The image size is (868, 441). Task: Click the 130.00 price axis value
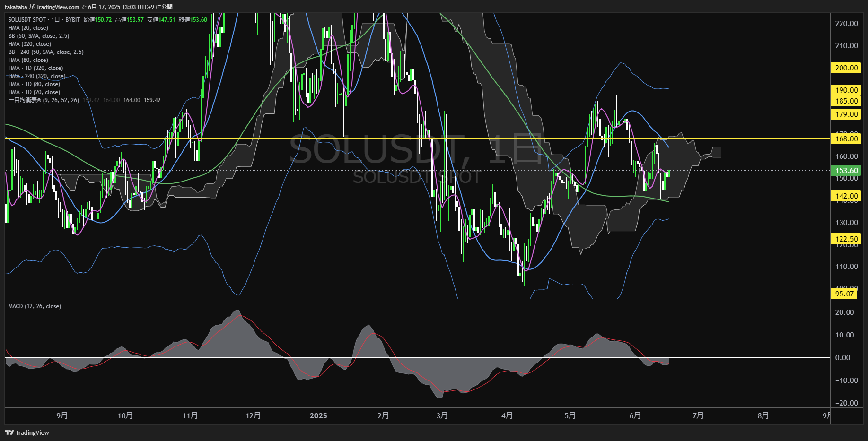[x=847, y=222]
